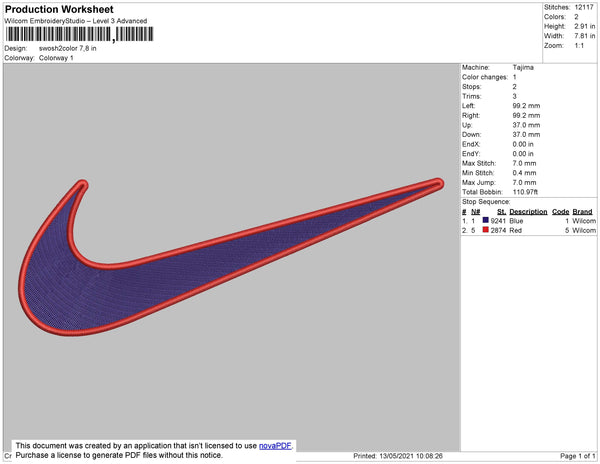Viewport: 600px width, 464px height.
Task: Click the 'Max Stitch:' label
Action: point(479,163)
